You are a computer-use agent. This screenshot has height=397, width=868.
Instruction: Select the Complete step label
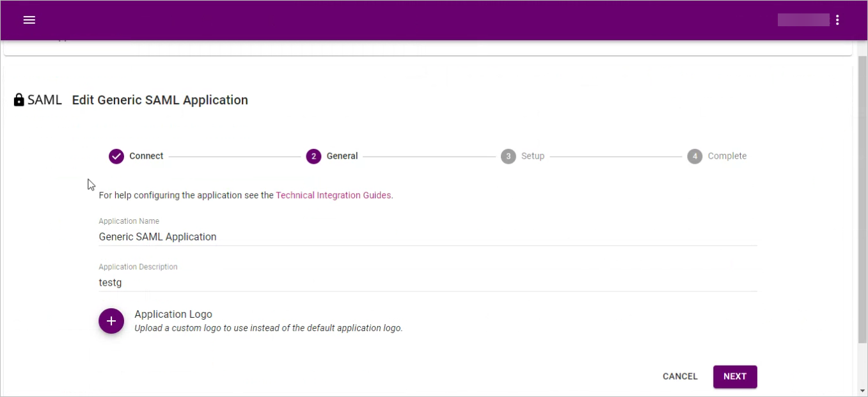coord(727,156)
